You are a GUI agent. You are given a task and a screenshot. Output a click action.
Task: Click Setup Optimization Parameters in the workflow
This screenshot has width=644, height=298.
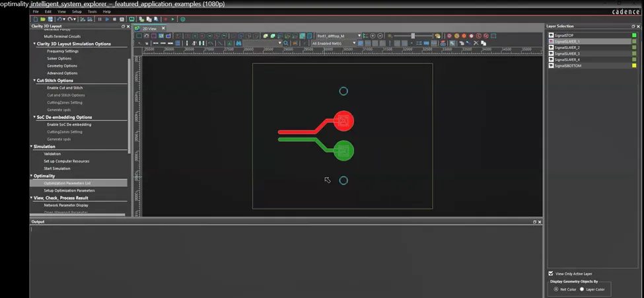tap(69, 190)
